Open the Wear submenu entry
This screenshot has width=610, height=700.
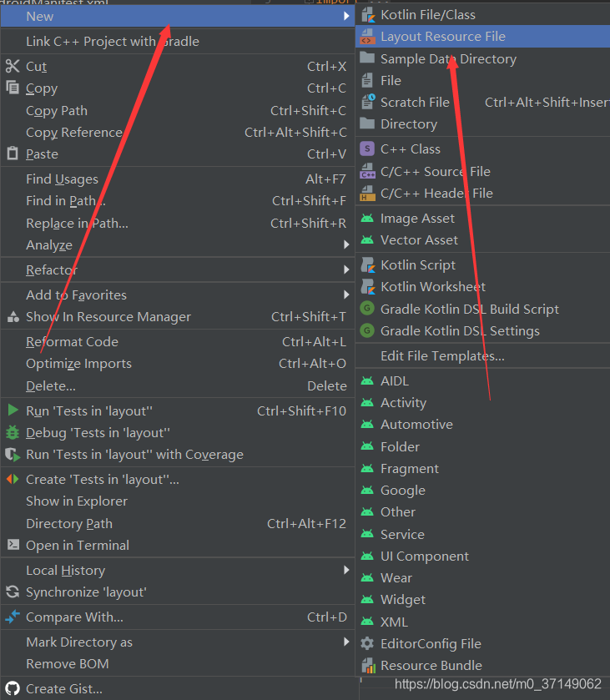click(482, 577)
